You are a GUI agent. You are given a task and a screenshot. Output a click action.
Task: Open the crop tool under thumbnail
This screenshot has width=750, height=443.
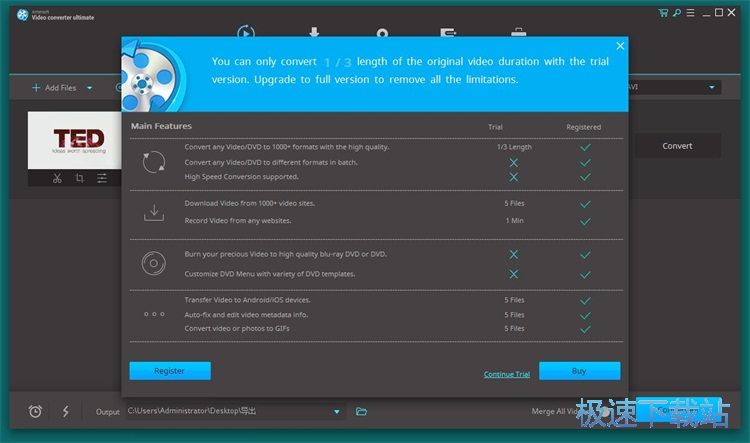(x=79, y=178)
